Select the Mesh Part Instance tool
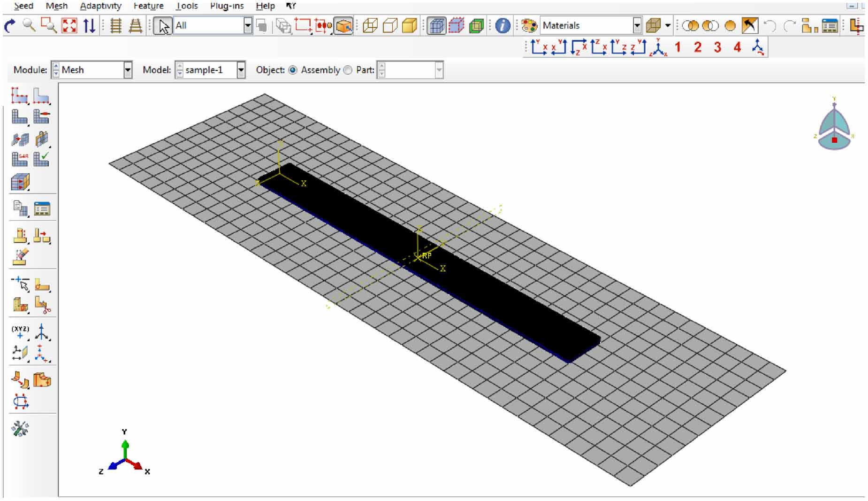This screenshot has width=868, height=501. (x=19, y=117)
